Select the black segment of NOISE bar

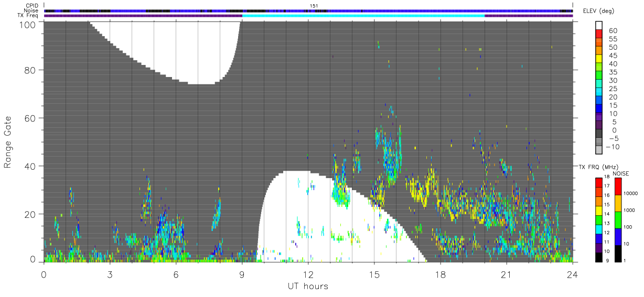point(617,254)
